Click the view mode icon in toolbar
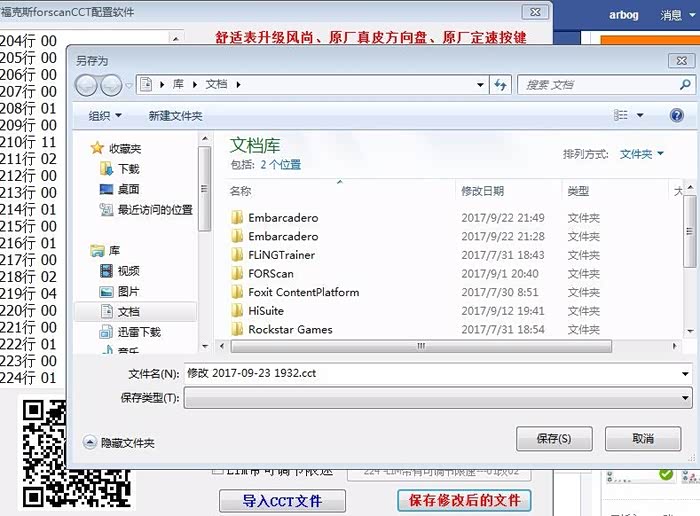 click(621, 116)
